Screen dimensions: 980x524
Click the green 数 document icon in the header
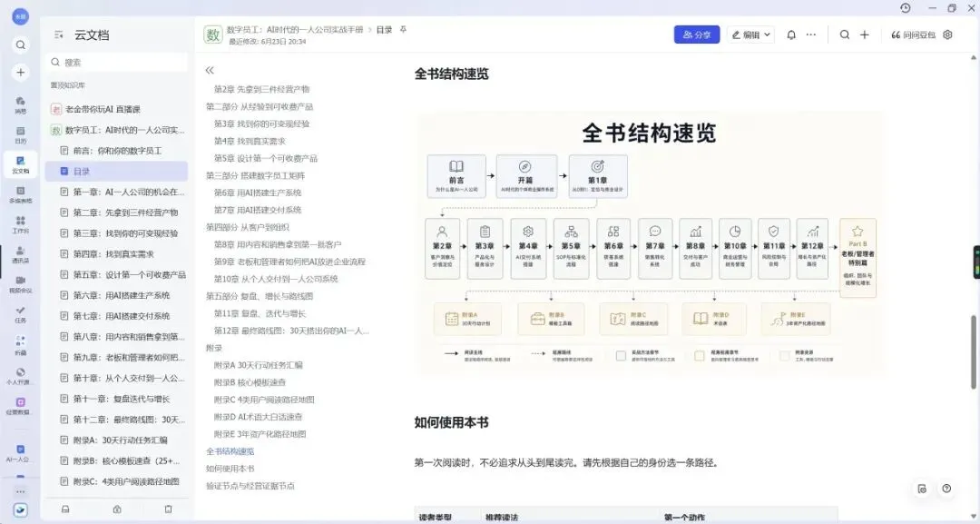[x=213, y=35]
